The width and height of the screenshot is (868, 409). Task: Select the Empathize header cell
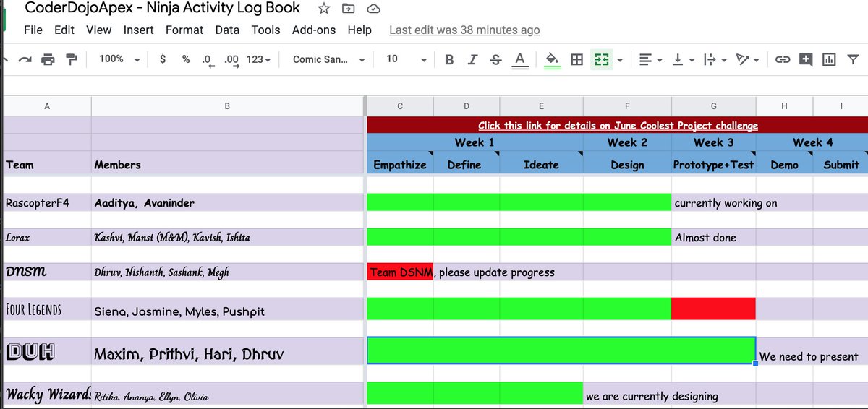(401, 165)
